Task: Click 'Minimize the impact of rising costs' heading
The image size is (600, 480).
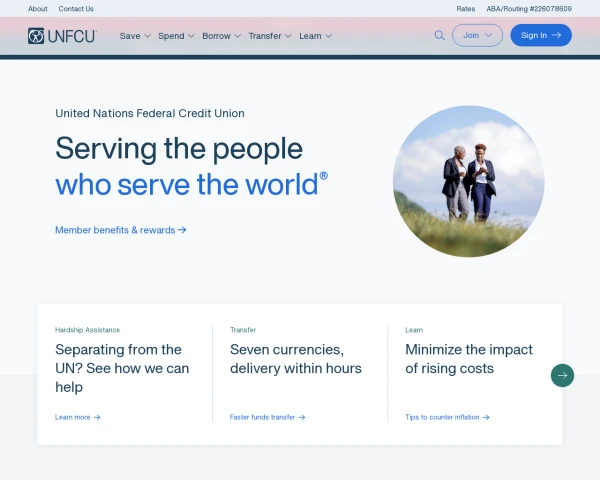Action: click(469, 359)
